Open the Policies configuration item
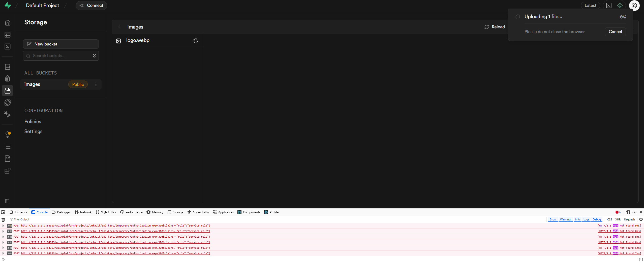Screen dimensions: 644x277 [33, 121]
